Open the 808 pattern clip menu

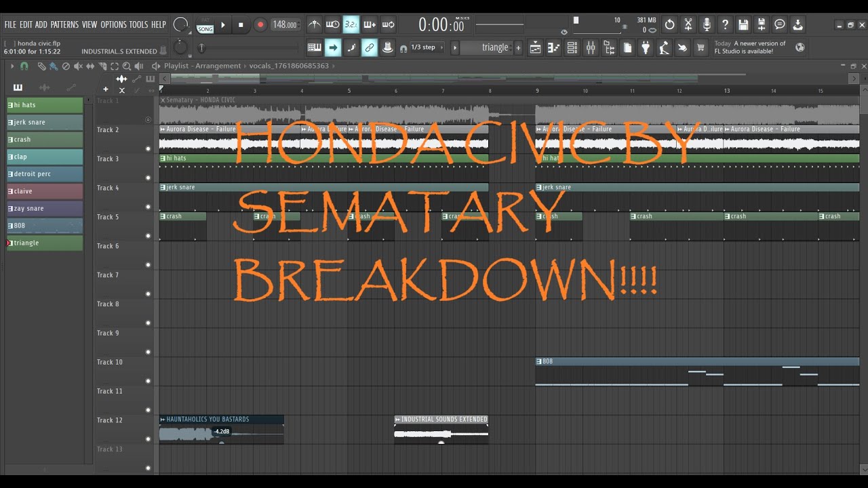click(x=539, y=362)
